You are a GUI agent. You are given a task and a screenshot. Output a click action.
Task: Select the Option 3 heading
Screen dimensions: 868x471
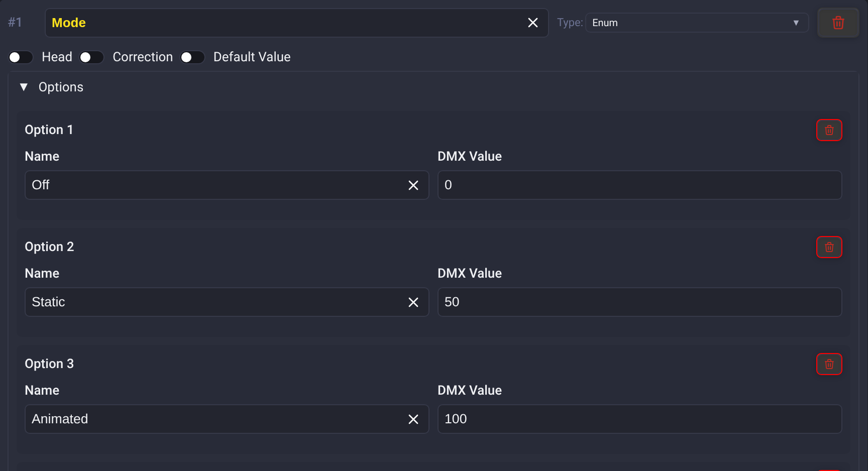coord(49,364)
